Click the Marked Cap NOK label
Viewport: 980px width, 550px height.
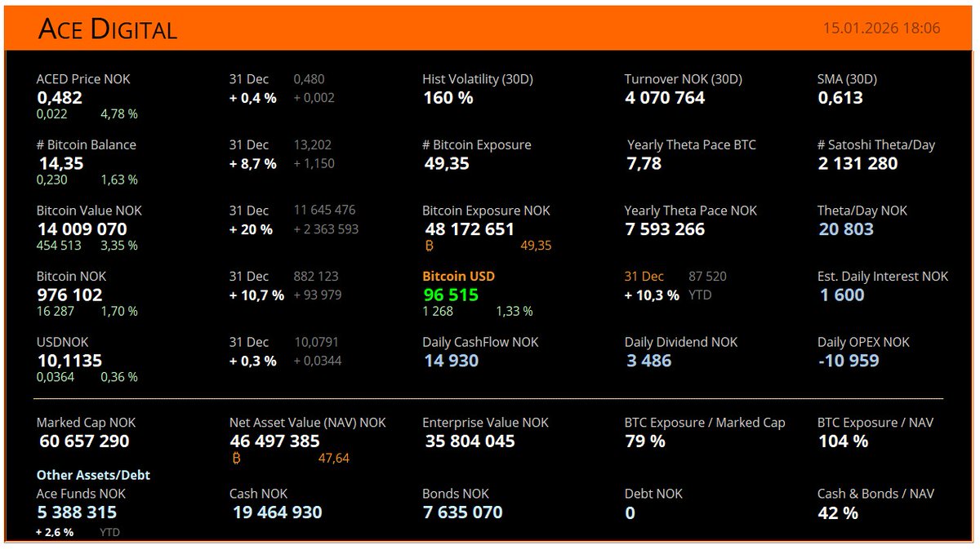pyautogui.click(x=87, y=423)
